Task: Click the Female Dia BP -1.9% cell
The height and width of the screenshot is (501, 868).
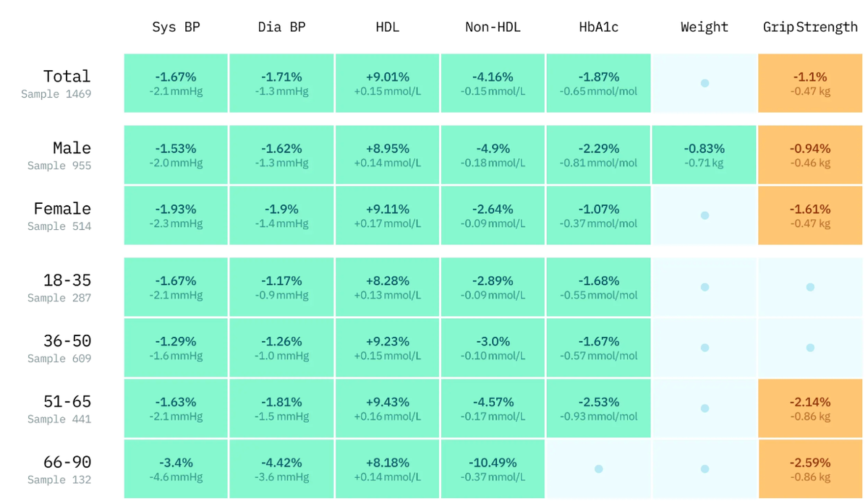Action: (281, 215)
